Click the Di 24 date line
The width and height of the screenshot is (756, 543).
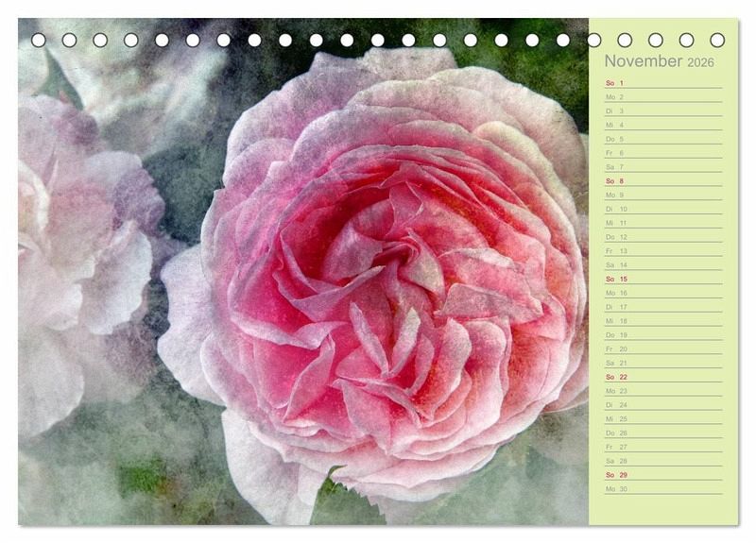click(662, 405)
